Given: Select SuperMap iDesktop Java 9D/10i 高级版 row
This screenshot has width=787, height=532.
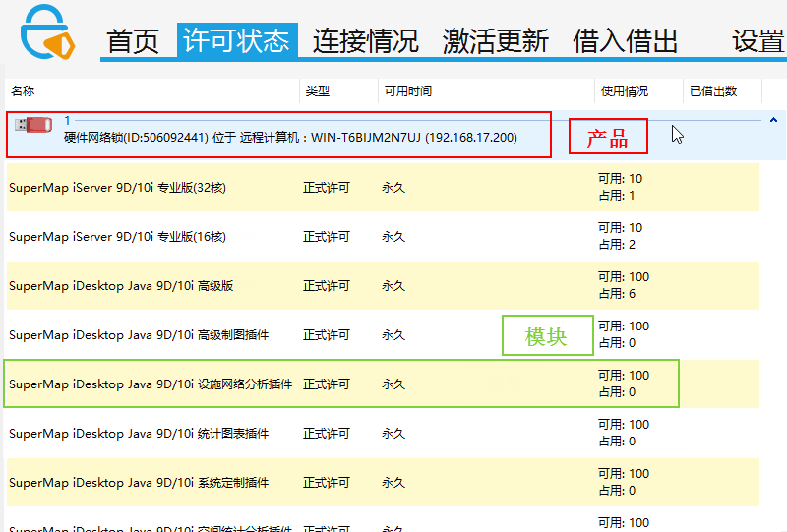Looking at the screenshot, I should [x=383, y=285].
